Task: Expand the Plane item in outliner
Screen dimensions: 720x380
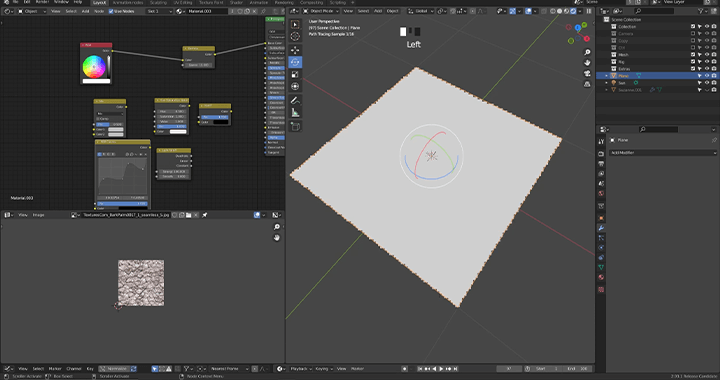Action: pyautogui.click(x=607, y=76)
